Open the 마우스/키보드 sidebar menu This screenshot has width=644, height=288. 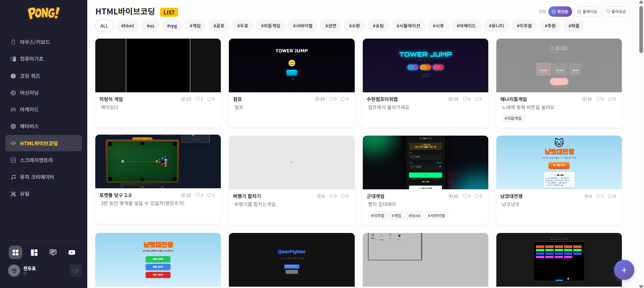tap(44, 42)
